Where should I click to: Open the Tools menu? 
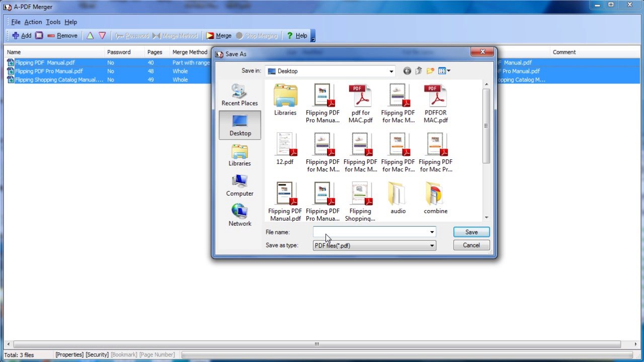(x=53, y=22)
